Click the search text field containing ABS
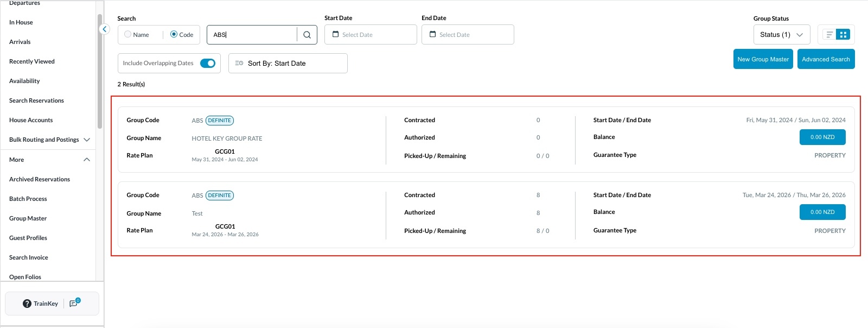Viewport: 868px width, 328px height. point(252,35)
